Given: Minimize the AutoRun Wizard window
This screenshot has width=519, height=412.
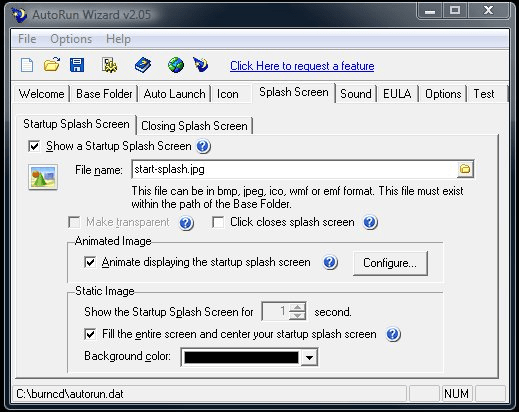Looking at the screenshot, I should [430, 11].
